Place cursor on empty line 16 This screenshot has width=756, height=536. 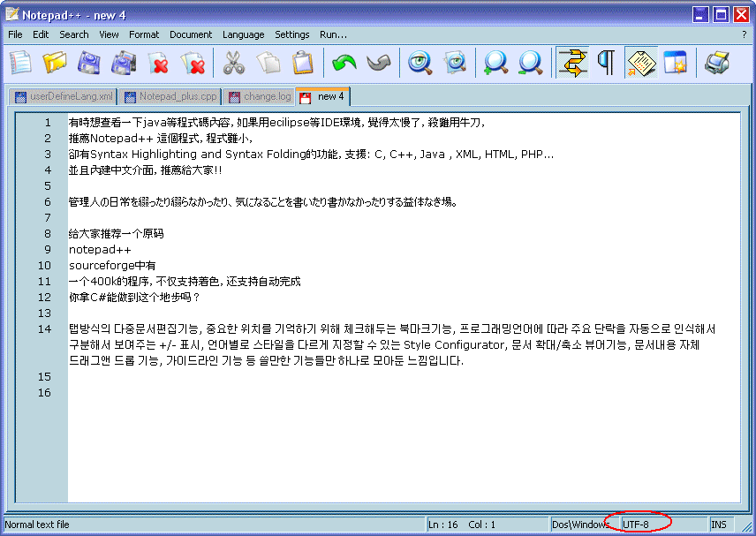[404, 393]
